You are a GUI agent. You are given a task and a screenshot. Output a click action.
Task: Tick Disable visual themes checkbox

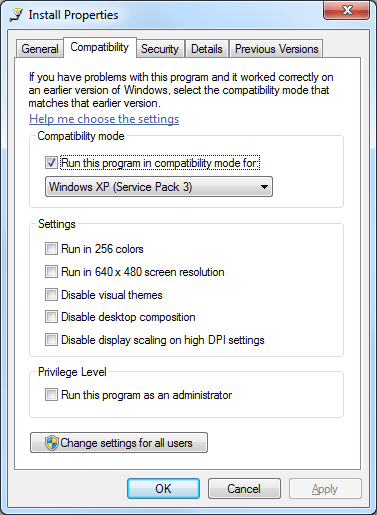click(51, 295)
